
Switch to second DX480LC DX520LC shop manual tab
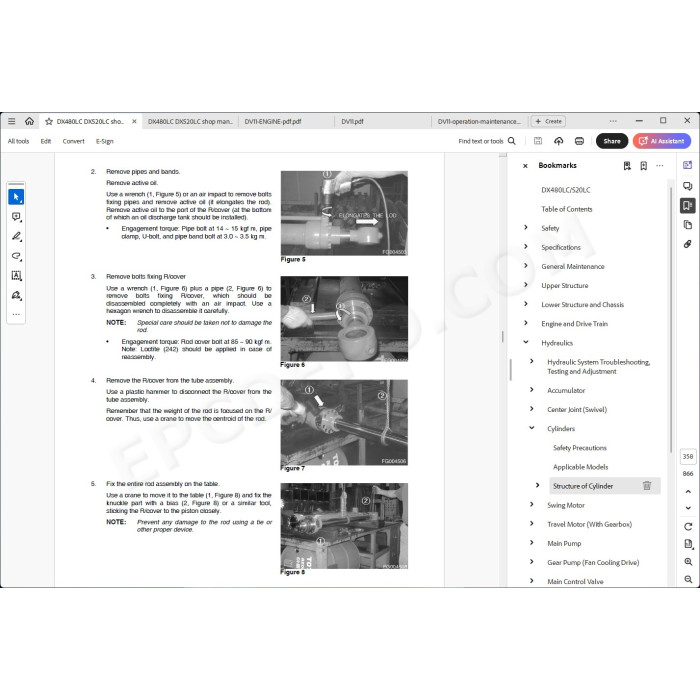[x=190, y=121]
